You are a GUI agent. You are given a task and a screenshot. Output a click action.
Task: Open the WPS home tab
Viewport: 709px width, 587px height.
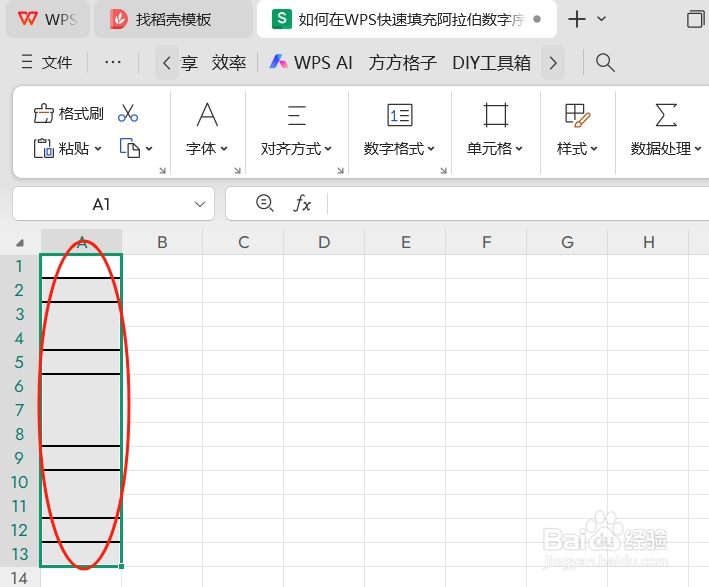click(x=47, y=19)
